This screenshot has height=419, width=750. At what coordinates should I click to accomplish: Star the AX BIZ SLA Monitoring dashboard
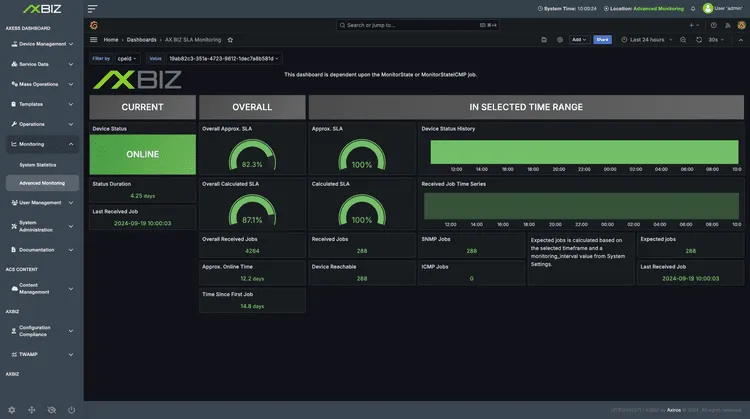230,40
